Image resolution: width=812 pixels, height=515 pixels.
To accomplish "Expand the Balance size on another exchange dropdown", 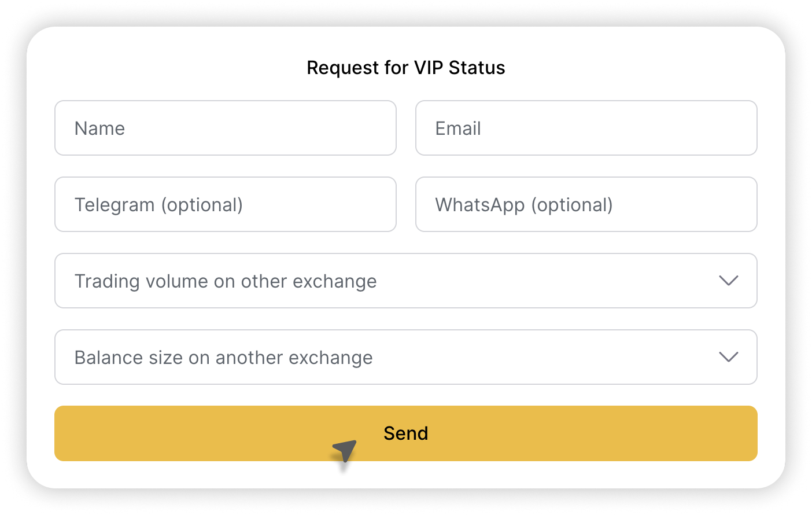I will coord(405,357).
